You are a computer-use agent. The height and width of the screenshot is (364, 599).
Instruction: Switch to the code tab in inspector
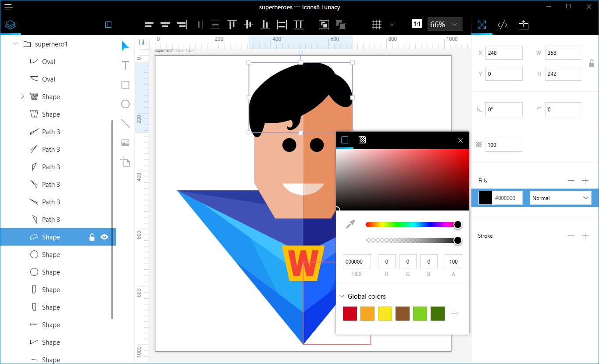(x=503, y=25)
